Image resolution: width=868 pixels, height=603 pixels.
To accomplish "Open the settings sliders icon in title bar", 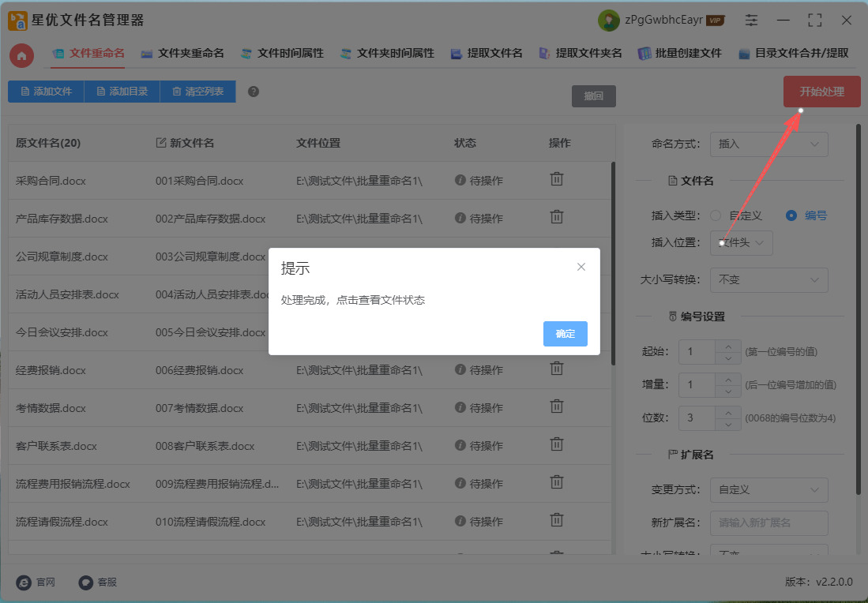I will 751,21.
